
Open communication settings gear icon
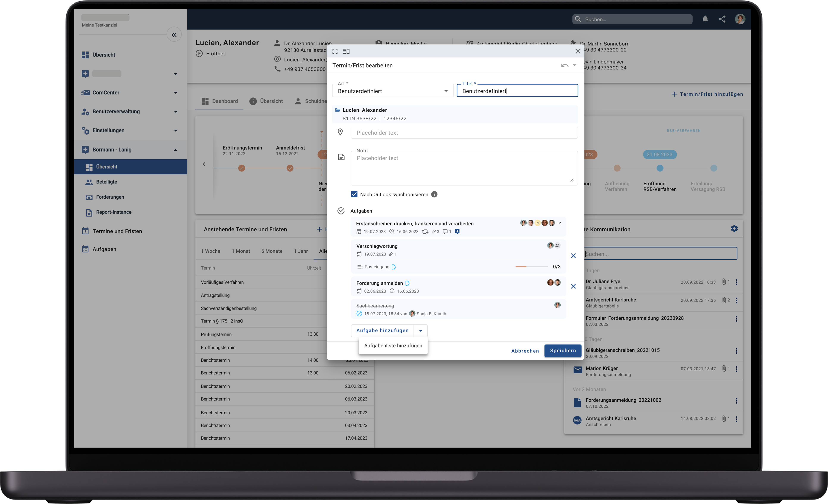(734, 229)
